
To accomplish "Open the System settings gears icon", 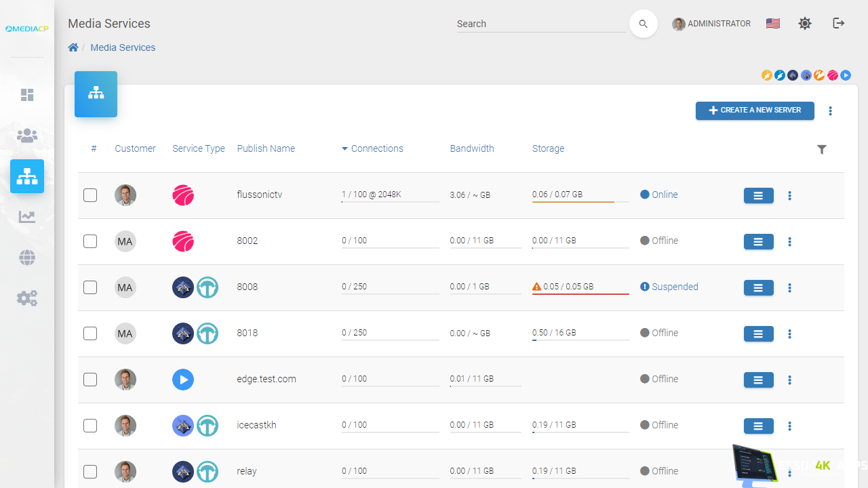I will 27,298.
